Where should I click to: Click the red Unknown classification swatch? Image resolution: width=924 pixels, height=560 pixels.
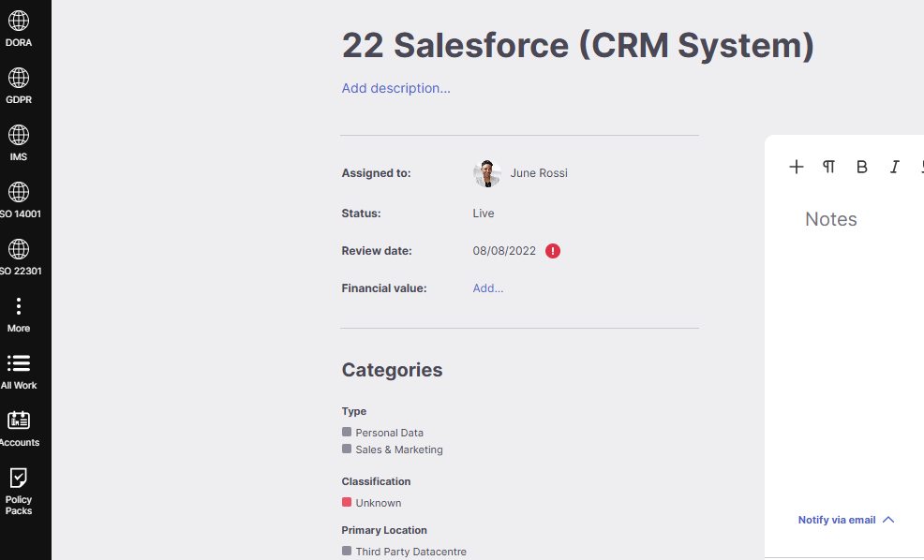pos(347,502)
